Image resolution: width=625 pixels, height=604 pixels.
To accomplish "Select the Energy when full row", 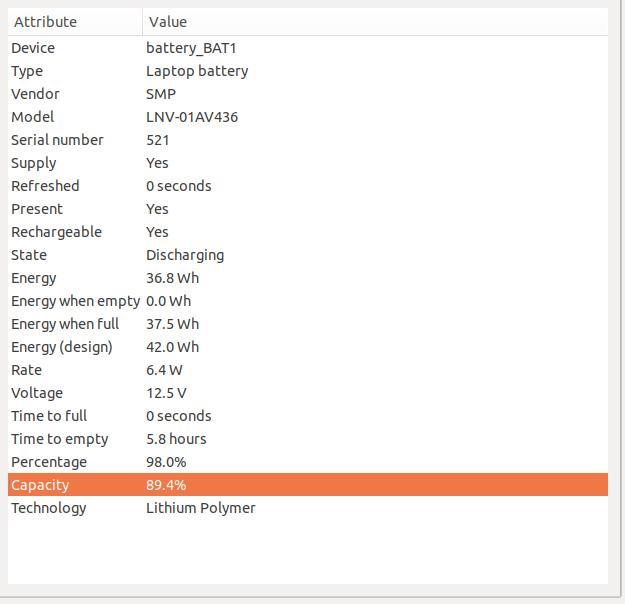I will [x=308, y=324].
